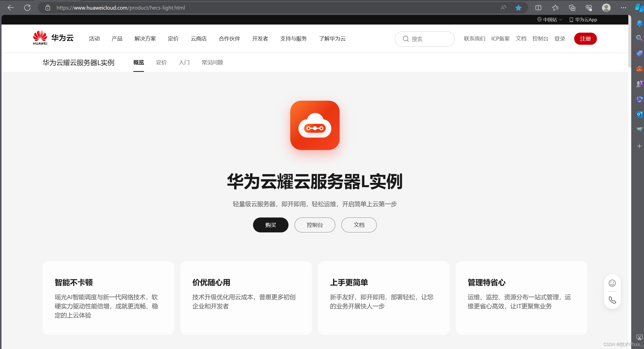
Task: Open the Copilot icon in the sidebar
Action: click(639, 8)
